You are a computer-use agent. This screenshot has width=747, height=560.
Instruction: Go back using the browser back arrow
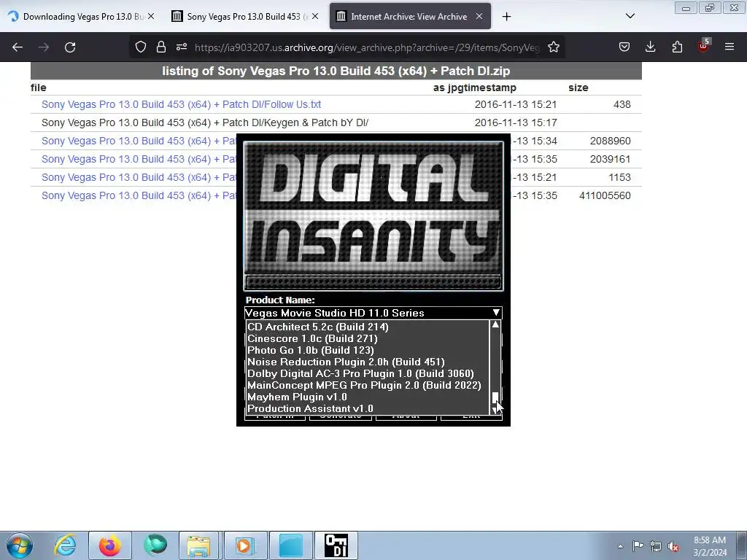[x=18, y=47]
